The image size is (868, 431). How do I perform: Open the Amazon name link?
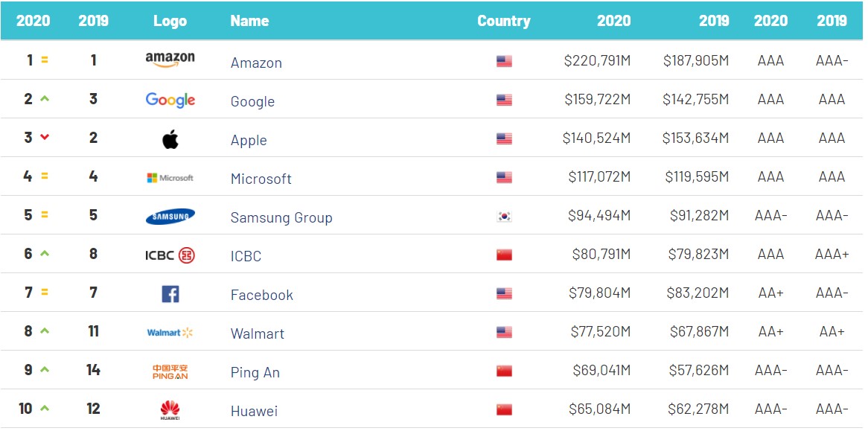[256, 63]
